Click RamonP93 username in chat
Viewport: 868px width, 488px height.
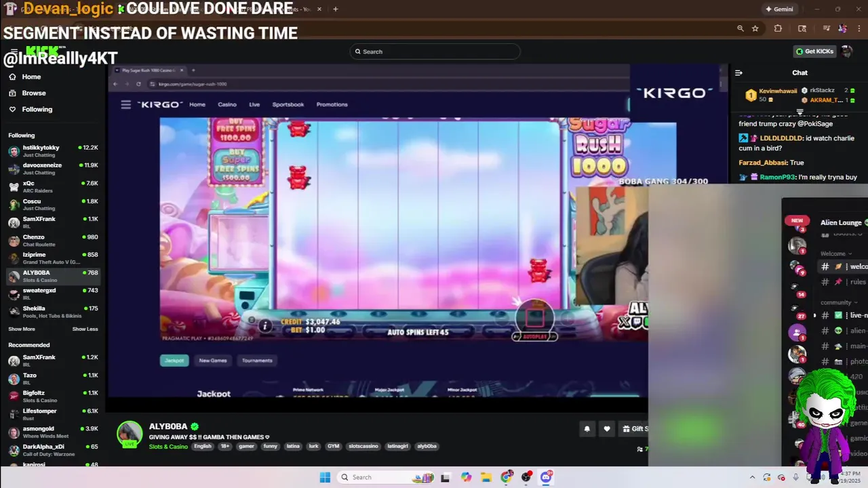(777, 177)
